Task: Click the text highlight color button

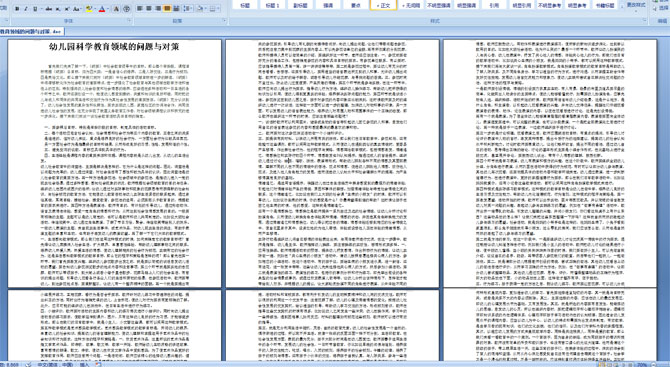Action: coord(89,9)
